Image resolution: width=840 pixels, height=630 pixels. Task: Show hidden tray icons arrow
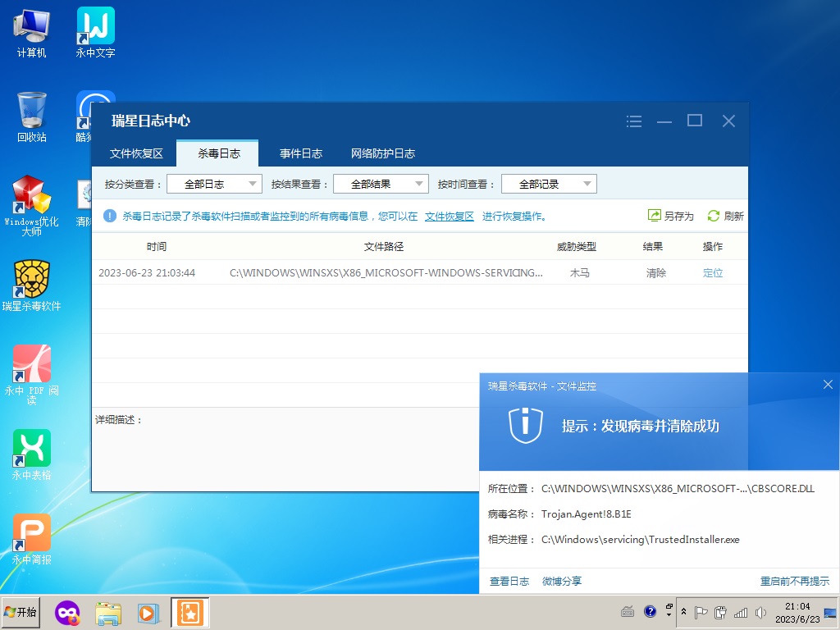683,611
